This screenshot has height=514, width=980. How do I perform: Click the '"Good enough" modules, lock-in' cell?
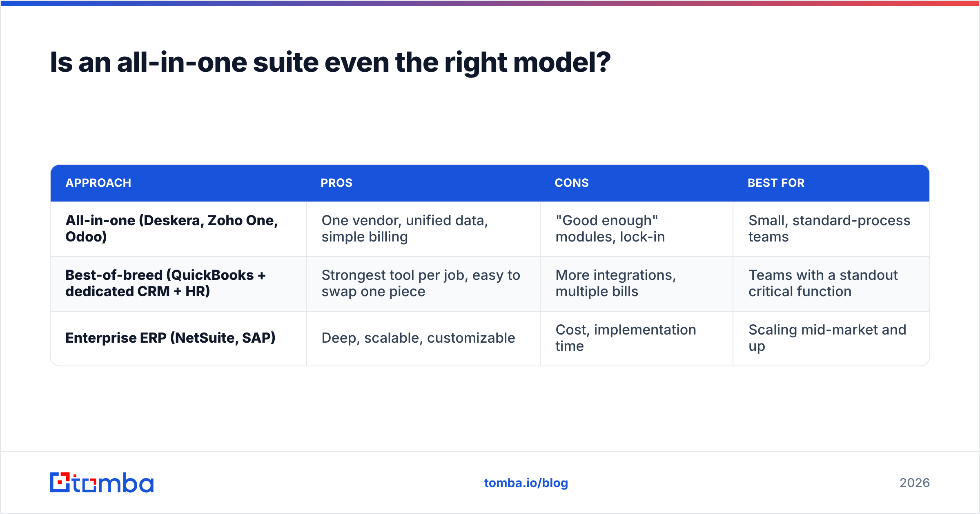(637, 229)
